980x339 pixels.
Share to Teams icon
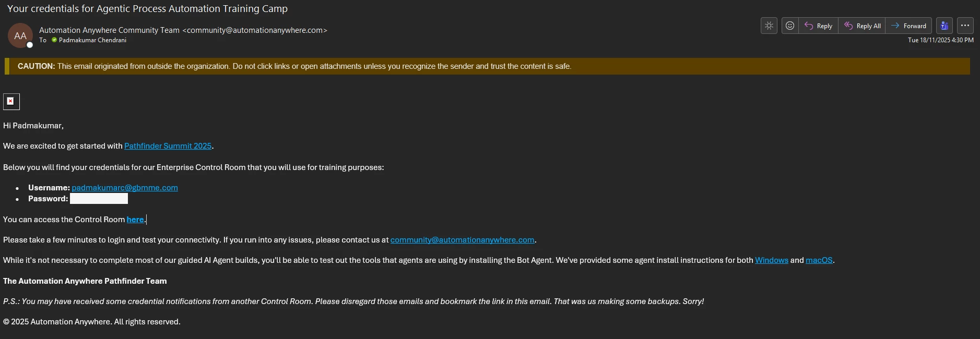pyautogui.click(x=944, y=26)
